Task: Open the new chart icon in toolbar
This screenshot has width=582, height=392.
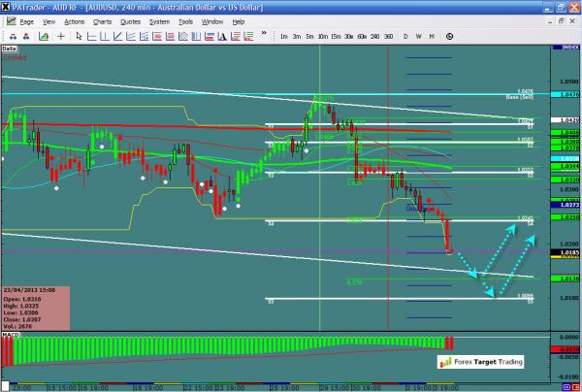Action: [43, 36]
